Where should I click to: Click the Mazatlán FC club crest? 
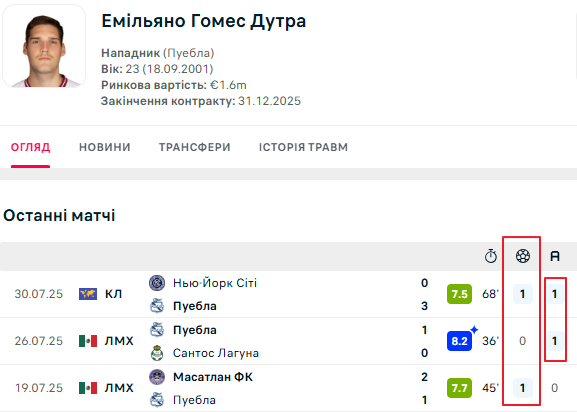(x=157, y=377)
